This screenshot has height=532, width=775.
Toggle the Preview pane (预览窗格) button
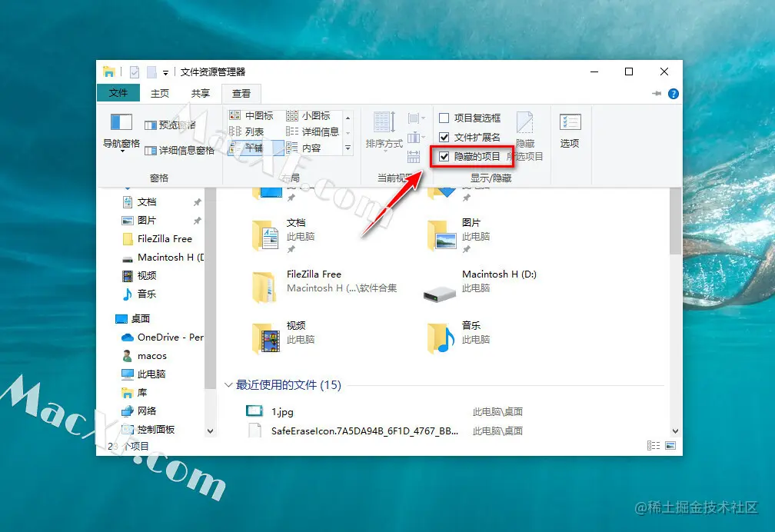tap(170, 125)
